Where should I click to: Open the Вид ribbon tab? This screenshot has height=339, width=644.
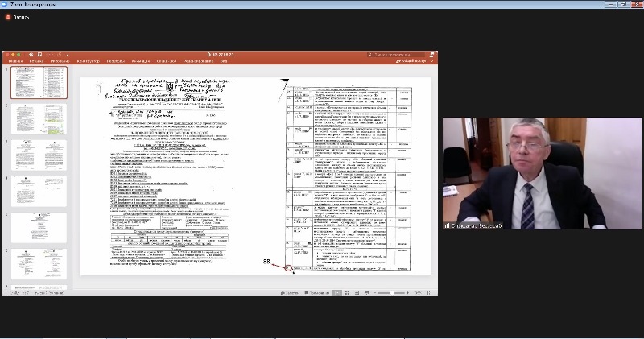(224, 61)
